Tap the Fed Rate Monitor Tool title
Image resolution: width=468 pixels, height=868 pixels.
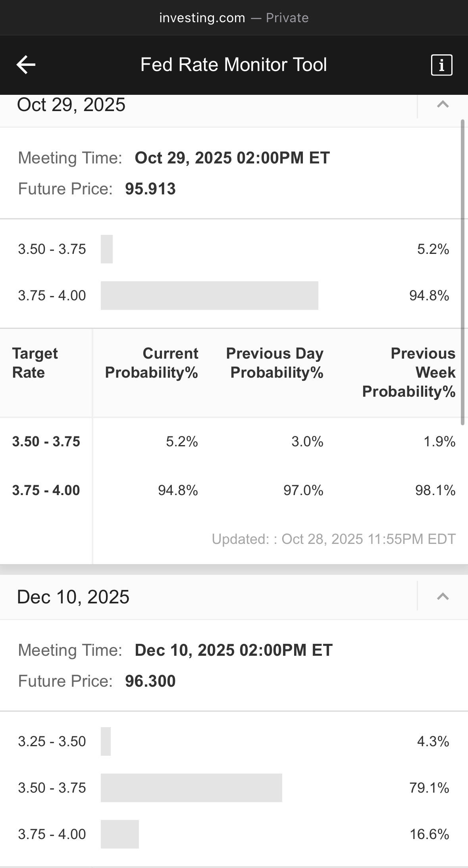(x=233, y=65)
